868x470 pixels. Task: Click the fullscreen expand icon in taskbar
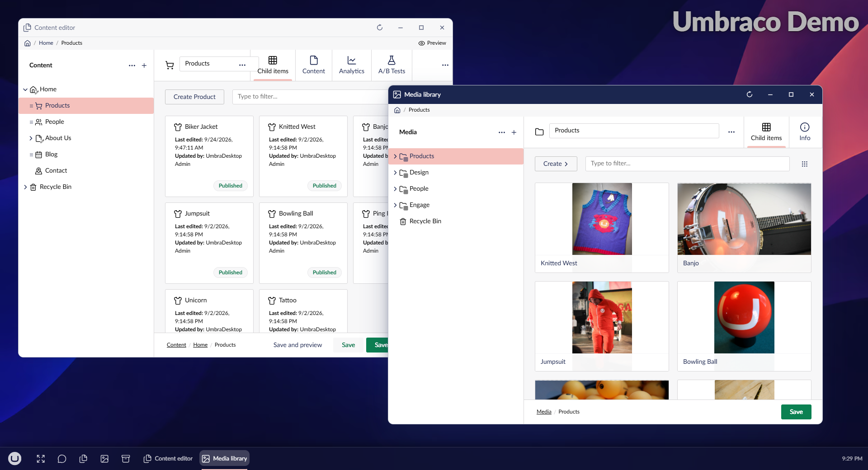41,459
